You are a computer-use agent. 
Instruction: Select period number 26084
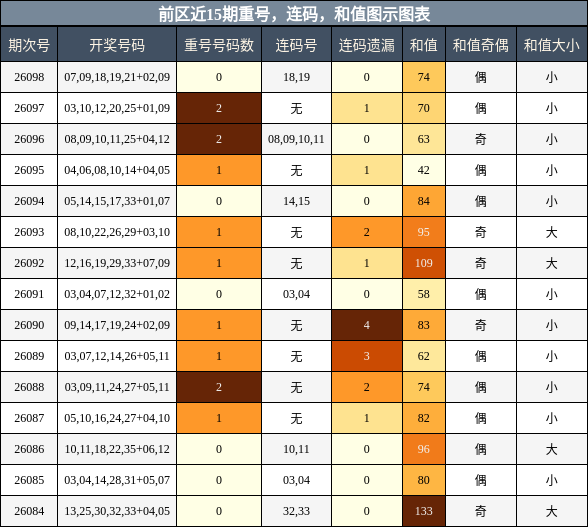(29, 511)
